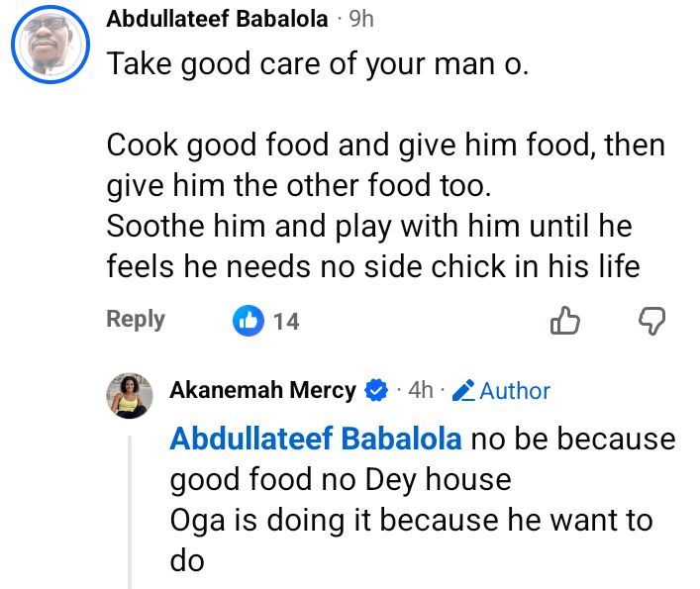The height and width of the screenshot is (589, 700).
Task: Click the blue like reaction badge
Action: (x=248, y=321)
